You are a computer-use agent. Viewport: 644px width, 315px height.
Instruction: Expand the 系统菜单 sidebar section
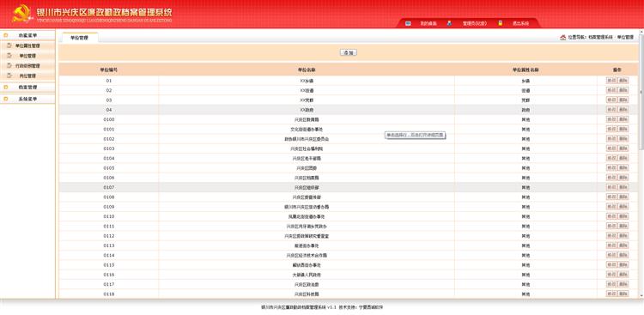pos(27,99)
